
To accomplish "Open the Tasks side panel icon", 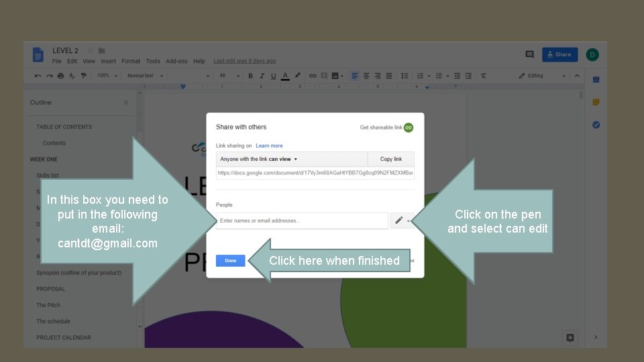I will [x=596, y=125].
